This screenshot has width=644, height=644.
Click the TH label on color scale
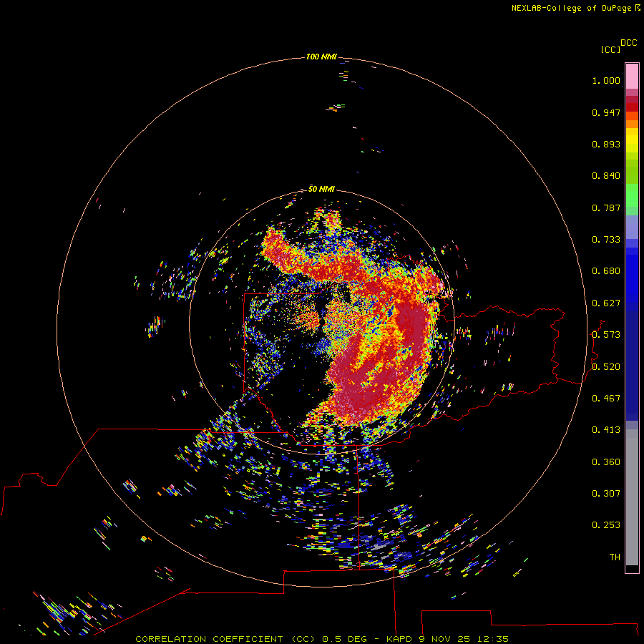click(615, 557)
